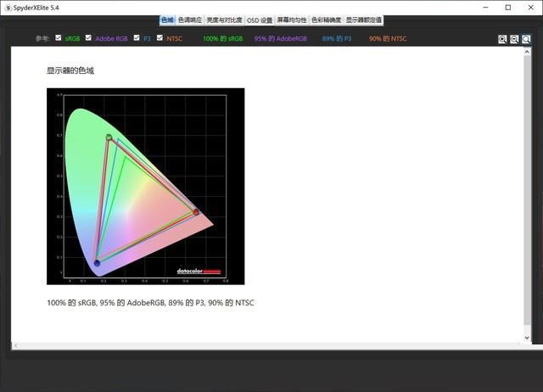Click the NTSC label next to checkbox
The image size is (543, 392).
(174, 38)
